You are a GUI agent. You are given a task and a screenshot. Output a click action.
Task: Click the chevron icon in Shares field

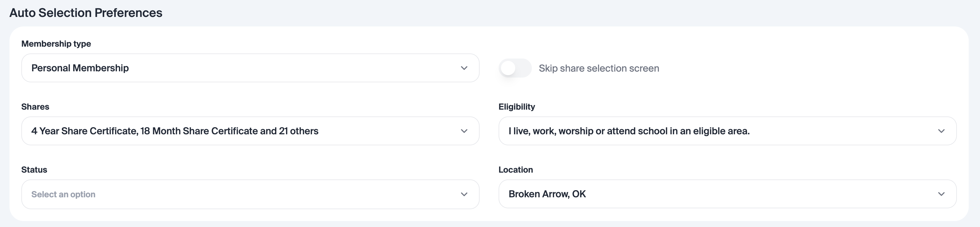pos(464,131)
